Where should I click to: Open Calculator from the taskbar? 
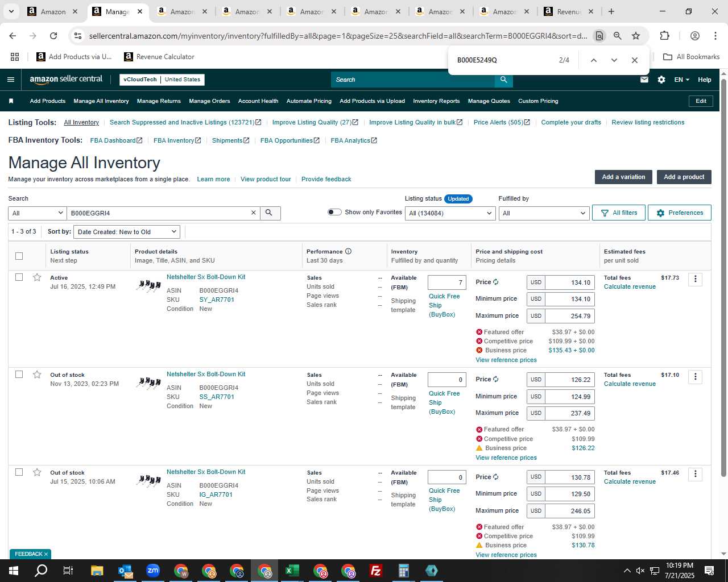404,571
